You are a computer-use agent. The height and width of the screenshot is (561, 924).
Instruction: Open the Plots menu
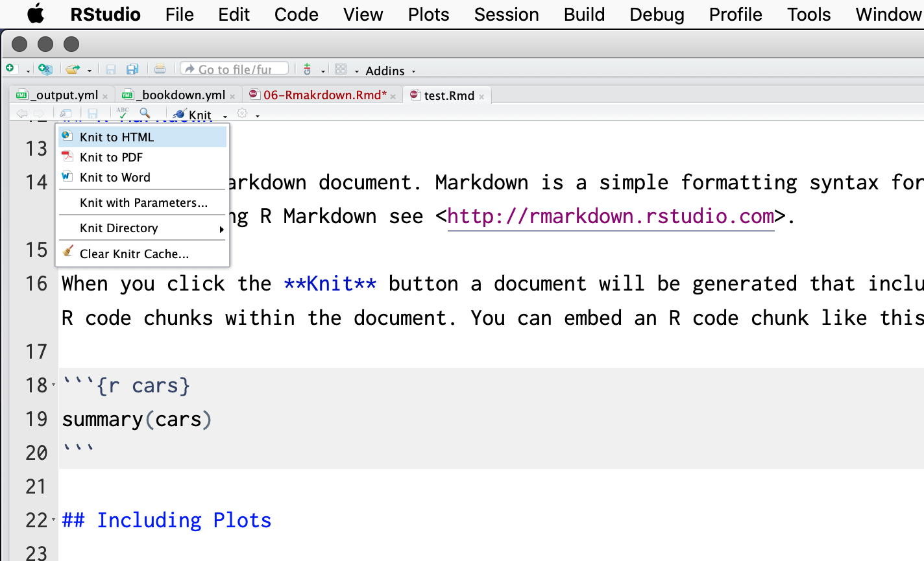(429, 14)
